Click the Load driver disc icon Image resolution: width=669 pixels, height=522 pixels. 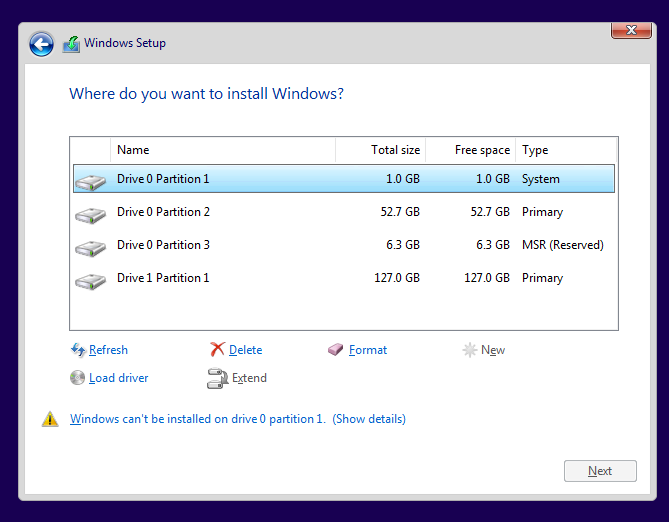coord(77,378)
